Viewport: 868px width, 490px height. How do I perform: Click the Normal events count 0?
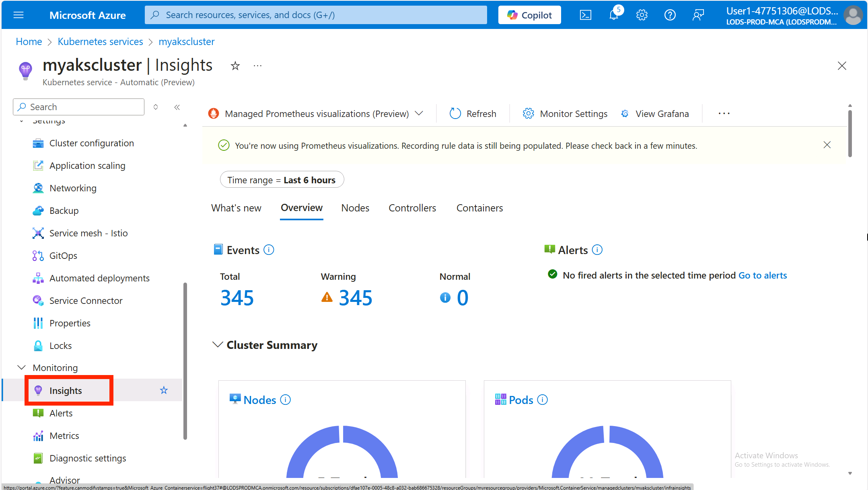point(463,298)
